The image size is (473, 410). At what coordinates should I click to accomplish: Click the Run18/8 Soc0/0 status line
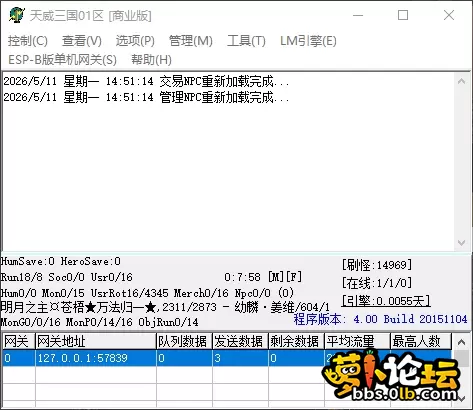coord(67,277)
